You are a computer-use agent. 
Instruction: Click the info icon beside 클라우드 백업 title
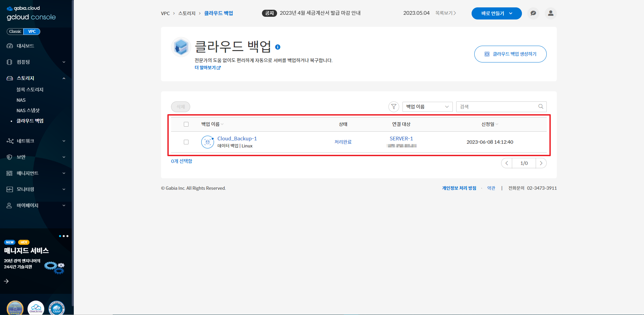point(278,47)
